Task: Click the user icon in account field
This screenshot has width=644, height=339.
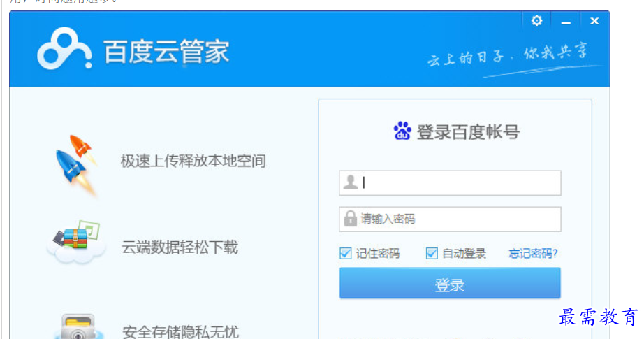Action: [x=351, y=182]
